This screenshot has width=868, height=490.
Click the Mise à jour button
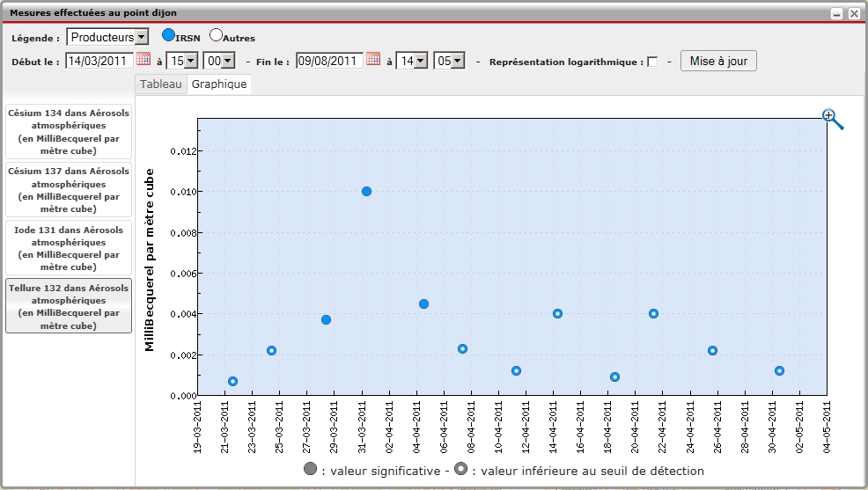[718, 61]
